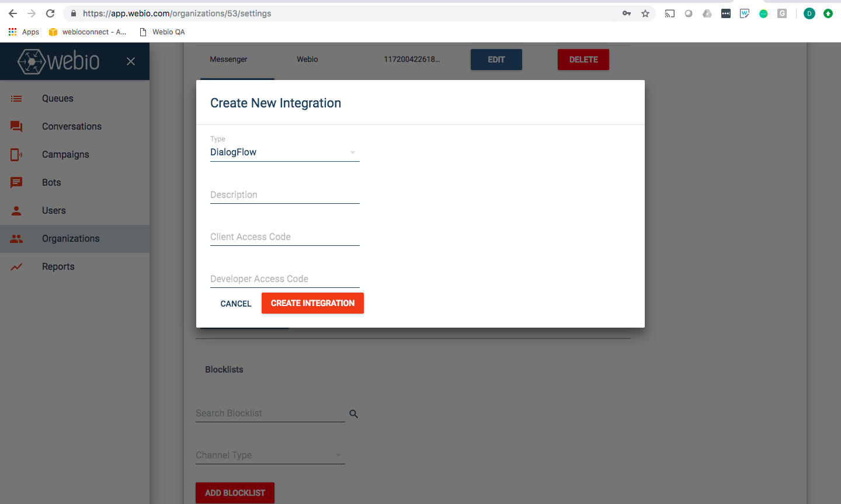Click the Campaigns phone icon
The image size is (841, 504).
point(16,155)
